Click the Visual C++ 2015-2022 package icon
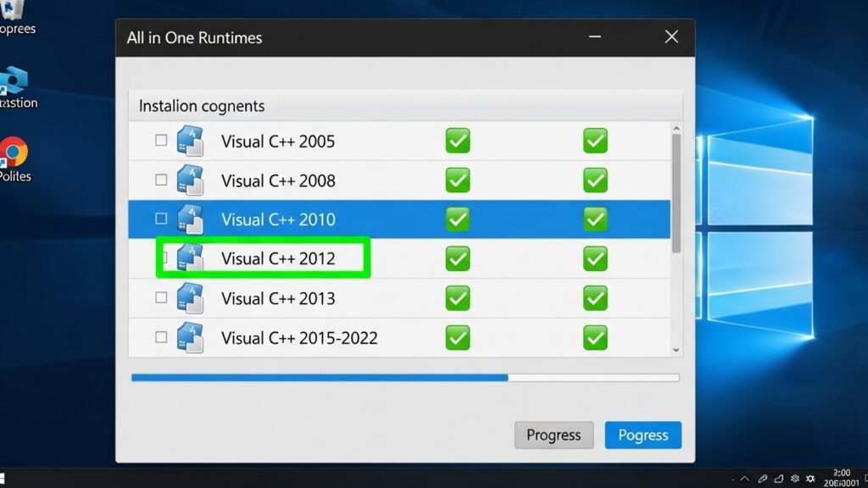868x488 pixels. click(190, 337)
